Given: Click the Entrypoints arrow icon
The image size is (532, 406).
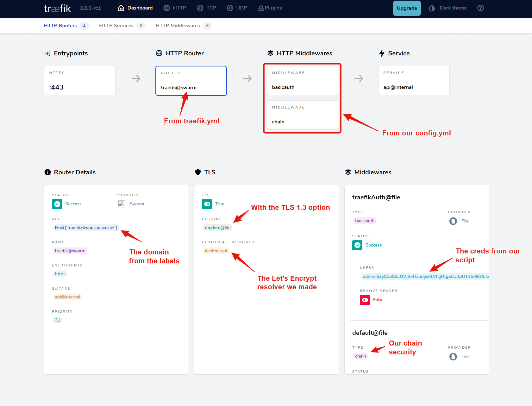Looking at the screenshot, I should pyautogui.click(x=47, y=53).
